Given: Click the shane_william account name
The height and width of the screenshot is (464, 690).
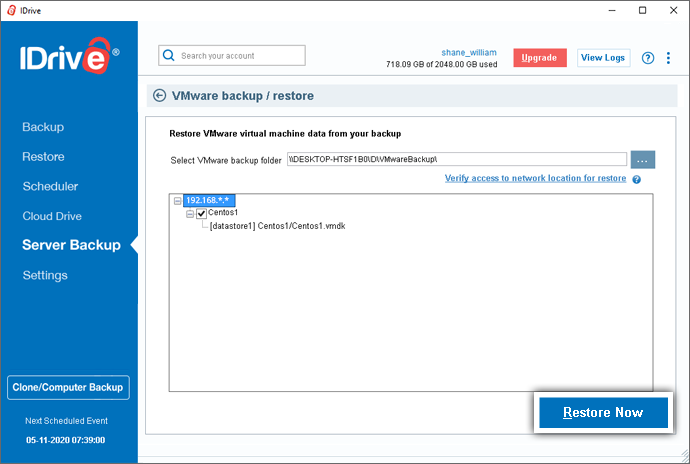Looking at the screenshot, I should (469, 52).
